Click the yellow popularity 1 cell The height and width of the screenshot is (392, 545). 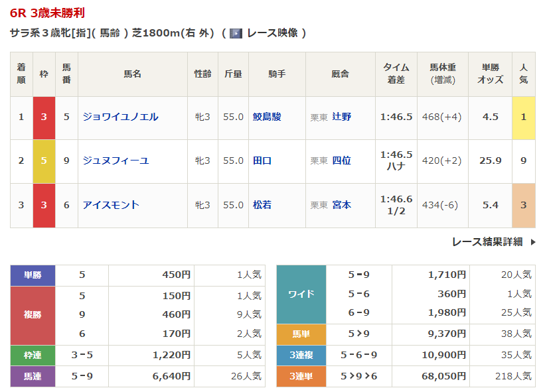point(523,117)
